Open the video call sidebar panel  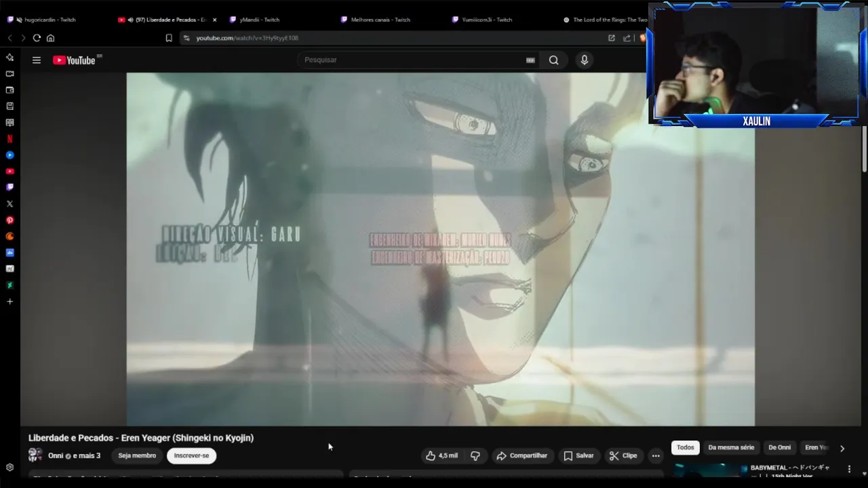9,74
